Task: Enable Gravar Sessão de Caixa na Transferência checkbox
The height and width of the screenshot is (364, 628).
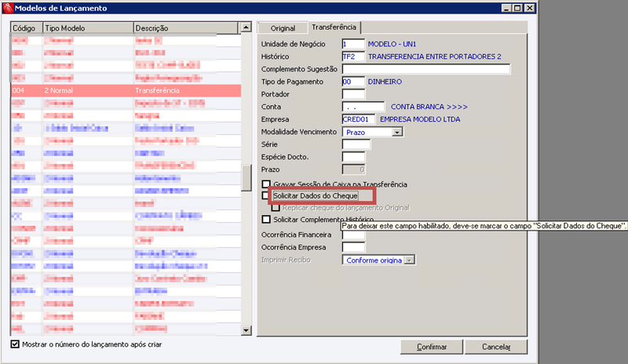Action: pos(266,184)
